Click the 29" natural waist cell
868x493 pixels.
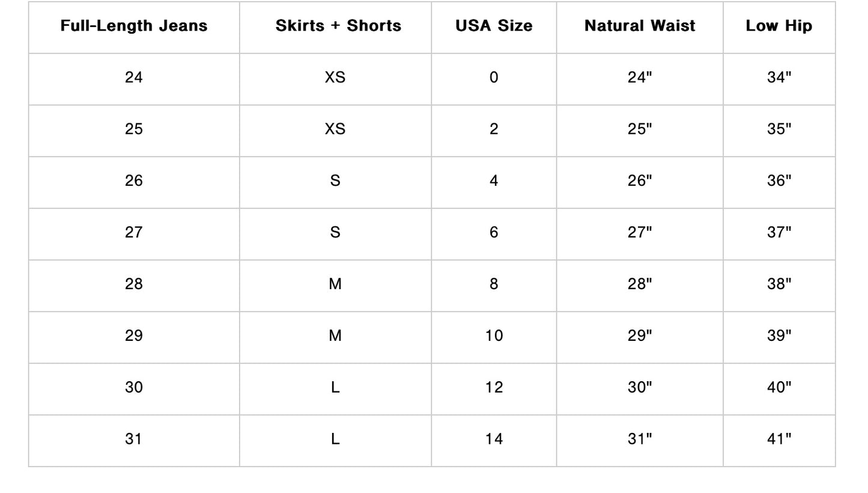[640, 336]
